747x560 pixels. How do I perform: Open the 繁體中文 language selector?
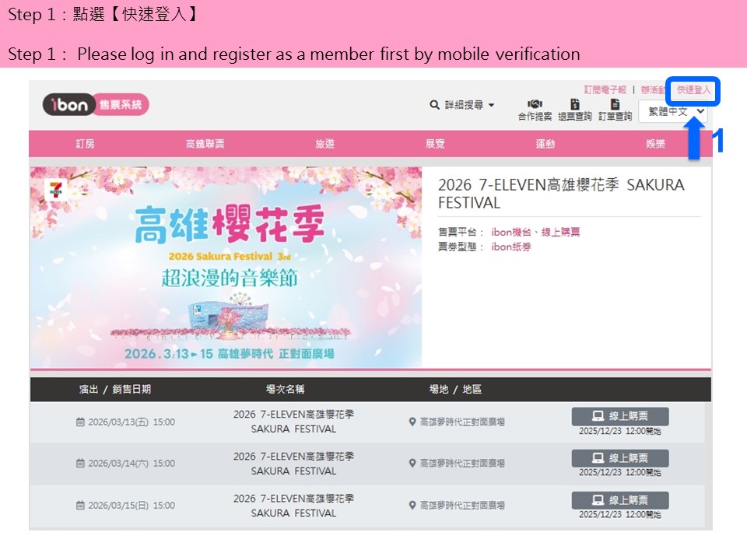672,112
